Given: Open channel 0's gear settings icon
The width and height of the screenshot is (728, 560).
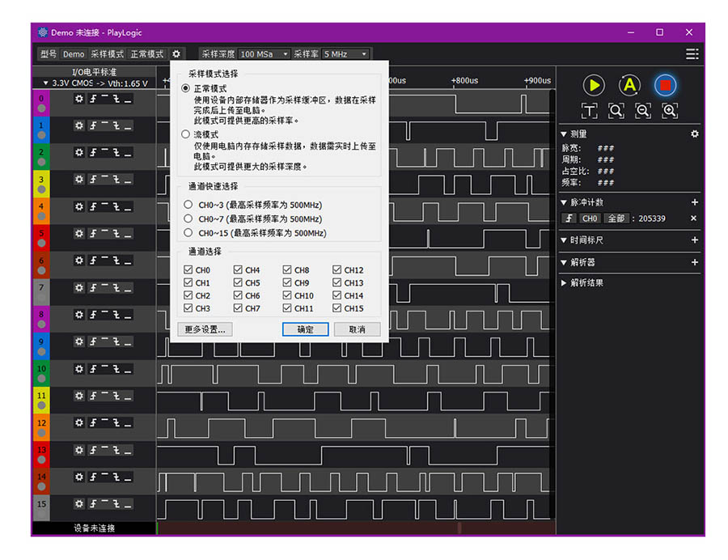Looking at the screenshot, I should click(78, 99).
